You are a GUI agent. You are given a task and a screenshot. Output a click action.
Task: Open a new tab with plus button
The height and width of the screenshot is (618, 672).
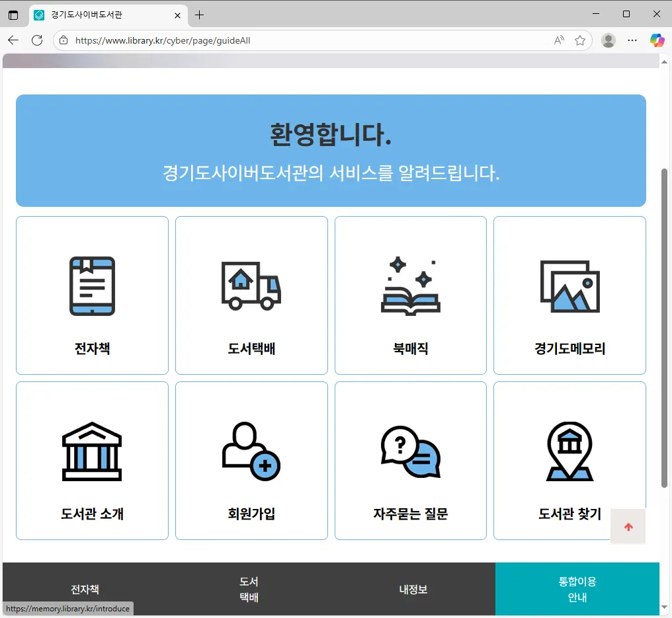coord(199,15)
